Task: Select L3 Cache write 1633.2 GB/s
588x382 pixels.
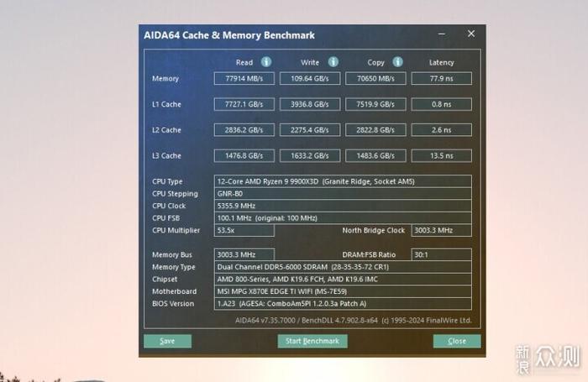Action: tap(310, 155)
